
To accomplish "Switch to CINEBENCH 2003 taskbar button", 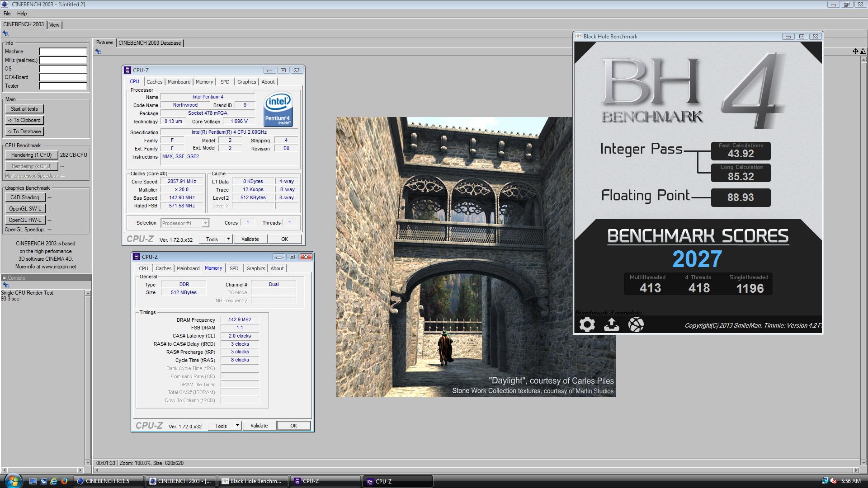I will click(181, 481).
